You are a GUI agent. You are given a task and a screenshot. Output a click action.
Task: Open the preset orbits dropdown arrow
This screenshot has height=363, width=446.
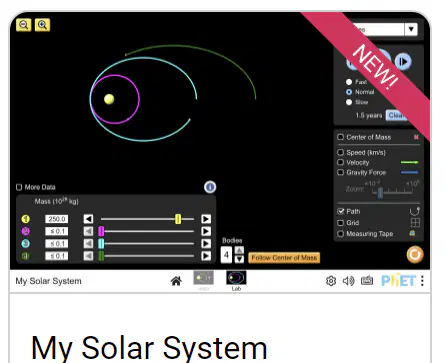point(411,29)
